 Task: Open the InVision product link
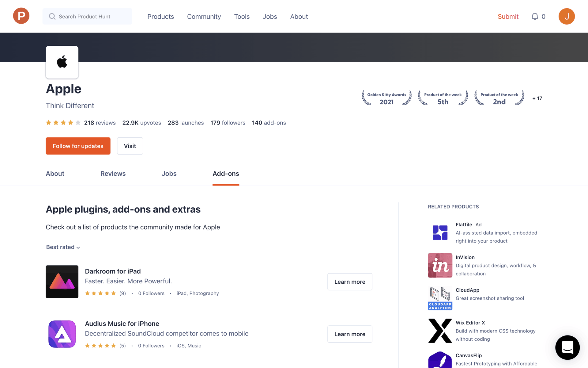click(x=465, y=257)
